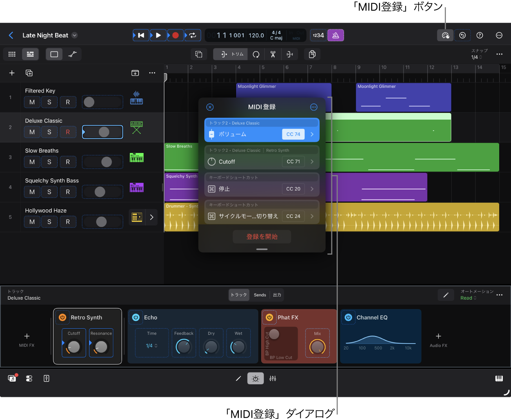
Task: Tap the undo icon in the top toolbar
Action: 462,35
